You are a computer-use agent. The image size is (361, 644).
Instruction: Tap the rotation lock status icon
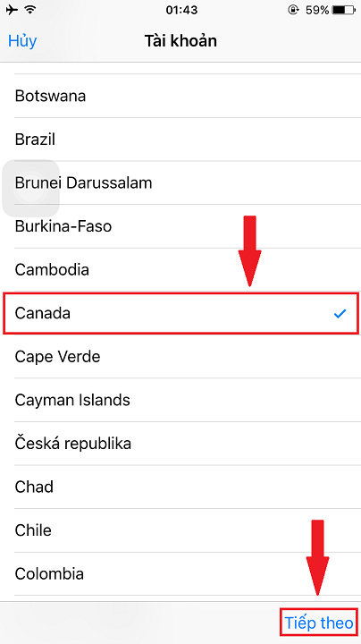(x=293, y=10)
